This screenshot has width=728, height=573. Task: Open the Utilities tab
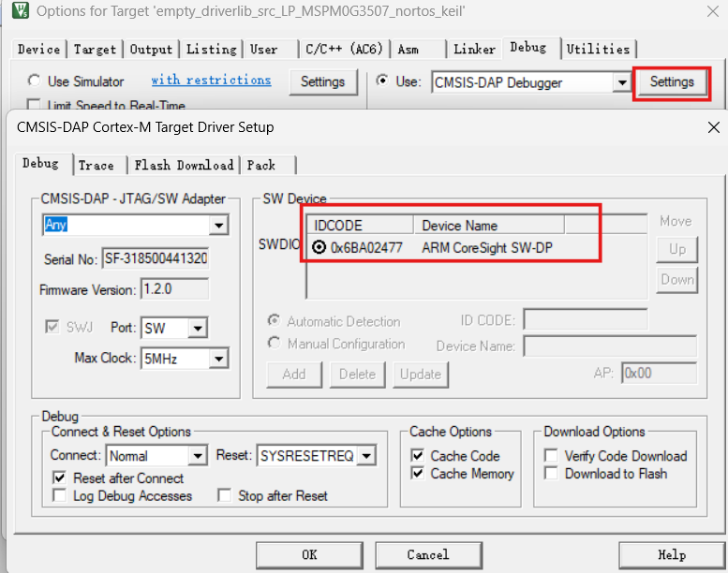tap(598, 50)
